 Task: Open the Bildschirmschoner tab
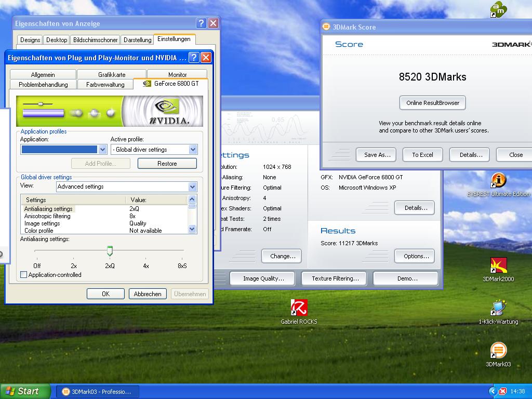96,39
